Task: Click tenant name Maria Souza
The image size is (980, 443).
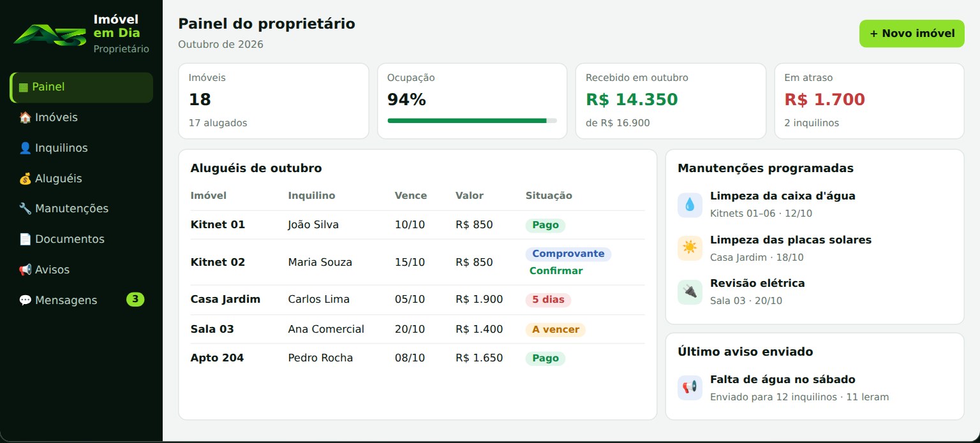Action: pyautogui.click(x=320, y=262)
